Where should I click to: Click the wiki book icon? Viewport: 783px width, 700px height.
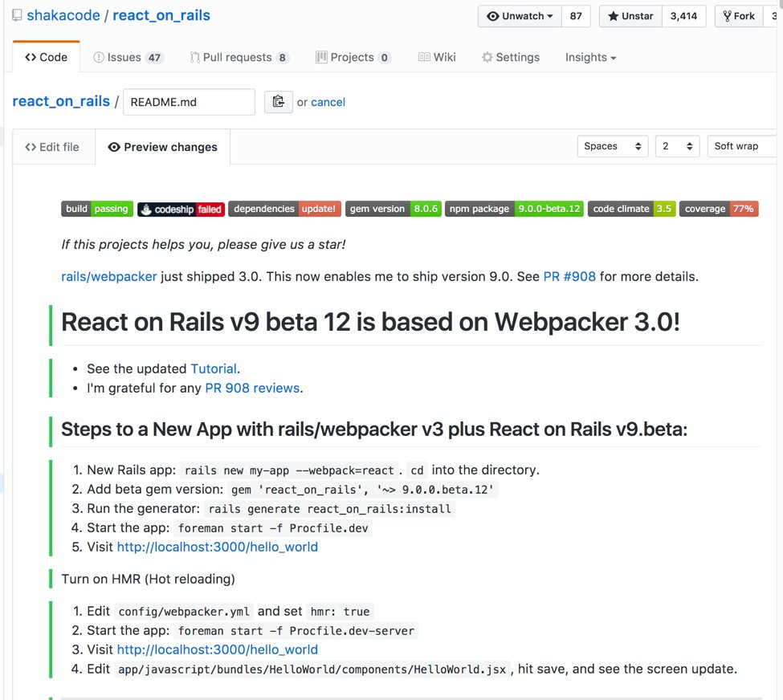(424, 58)
